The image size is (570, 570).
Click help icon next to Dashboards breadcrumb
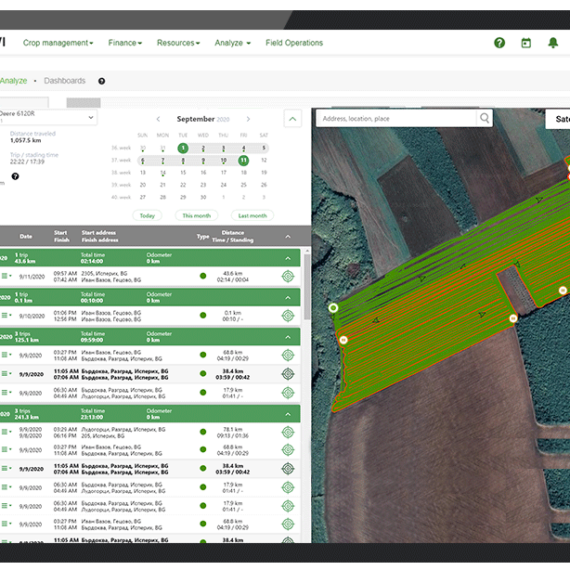102,81
